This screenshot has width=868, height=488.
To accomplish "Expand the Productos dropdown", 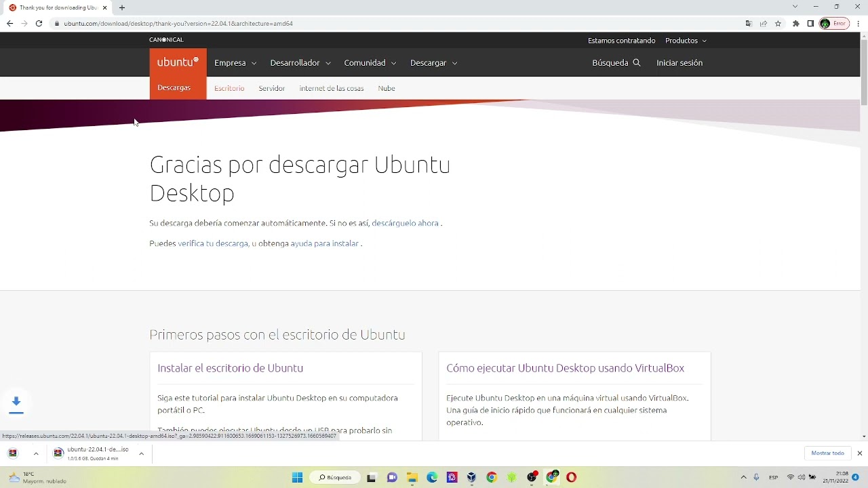I will tap(686, 41).
